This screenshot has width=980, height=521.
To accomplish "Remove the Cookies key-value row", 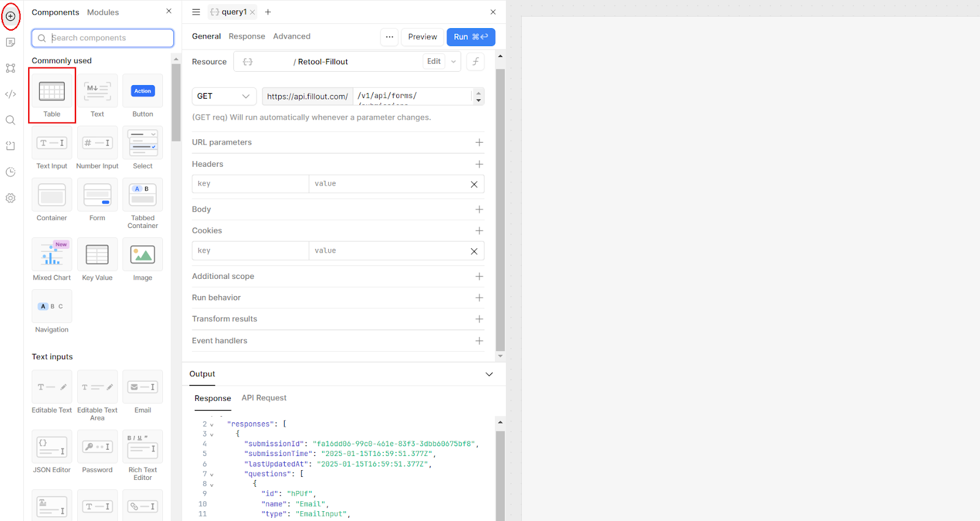I will tap(474, 251).
